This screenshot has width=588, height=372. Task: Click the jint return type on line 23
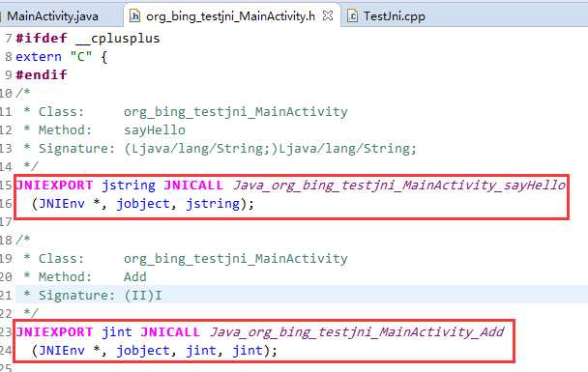[117, 332]
